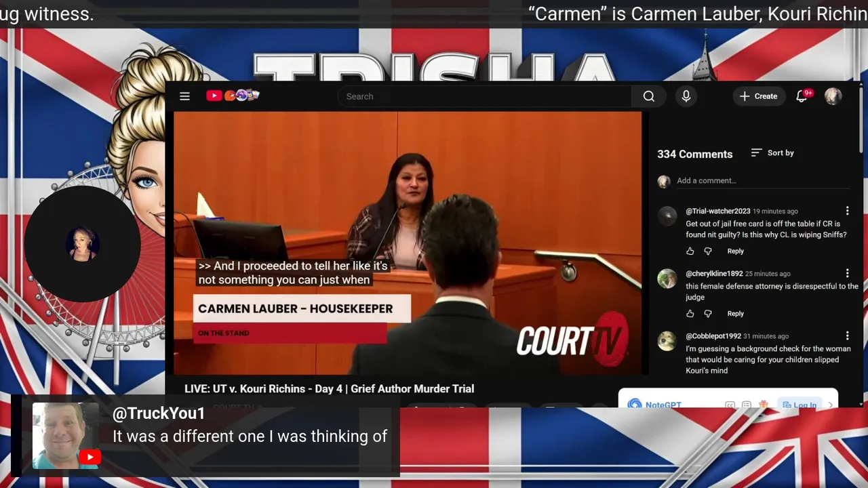This screenshot has width=868, height=488.
Task: Like the @cherylkline1892 comment
Action: (x=690, y=313)
